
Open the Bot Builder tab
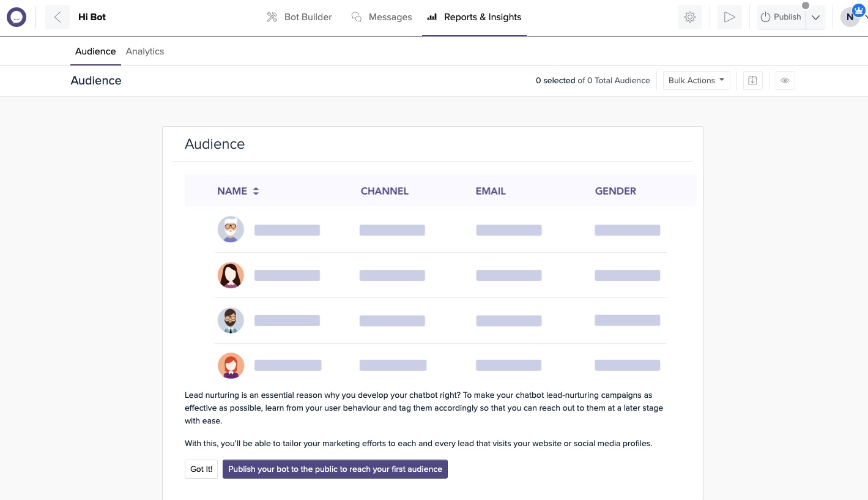click(299, 17)
